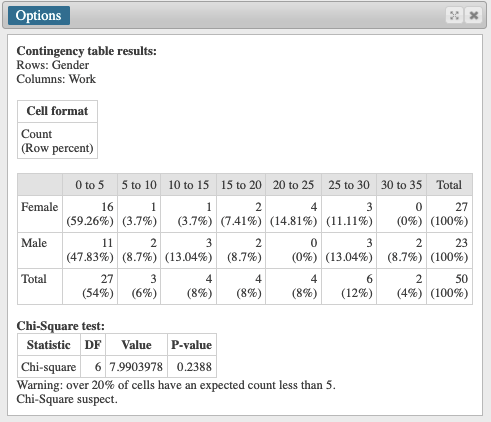Click the Chi-square value 7.9903978 cell
Screen dimensions: 491x422
tap(136, 367)
